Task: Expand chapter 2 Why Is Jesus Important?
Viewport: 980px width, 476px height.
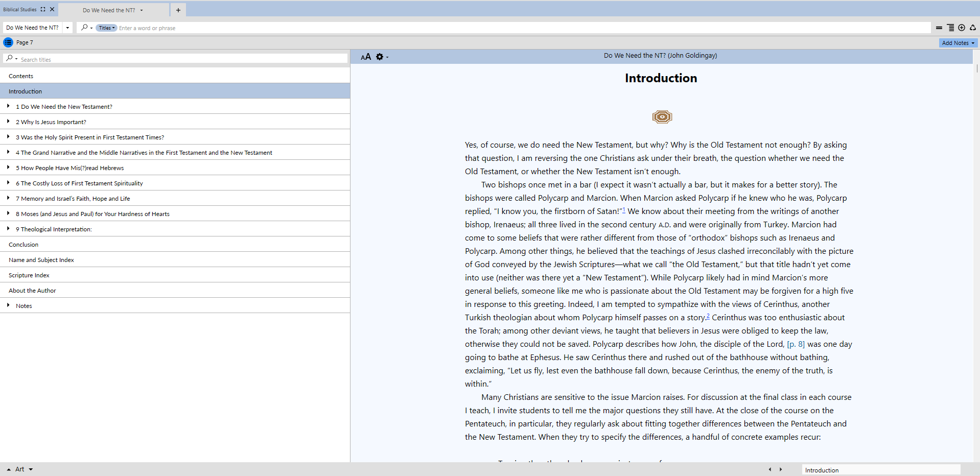Action: click(8, 122)
